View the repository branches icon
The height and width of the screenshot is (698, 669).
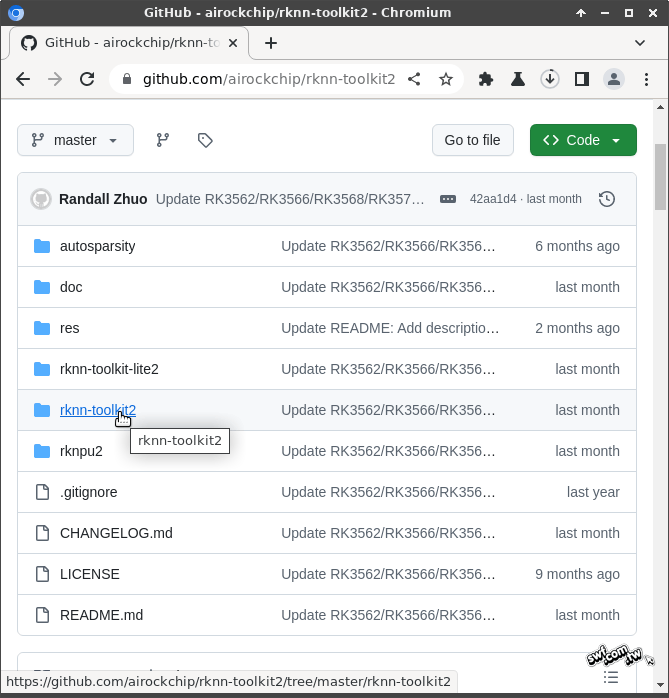tap(163, 140)
